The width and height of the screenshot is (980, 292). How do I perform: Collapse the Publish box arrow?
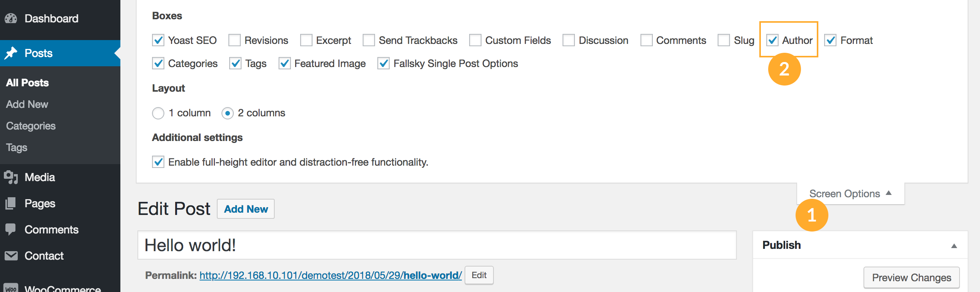[x=954, y=246]
